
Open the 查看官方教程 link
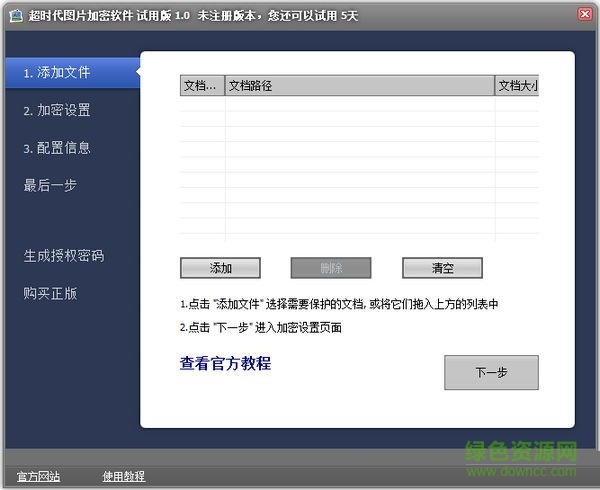[225, 363]
